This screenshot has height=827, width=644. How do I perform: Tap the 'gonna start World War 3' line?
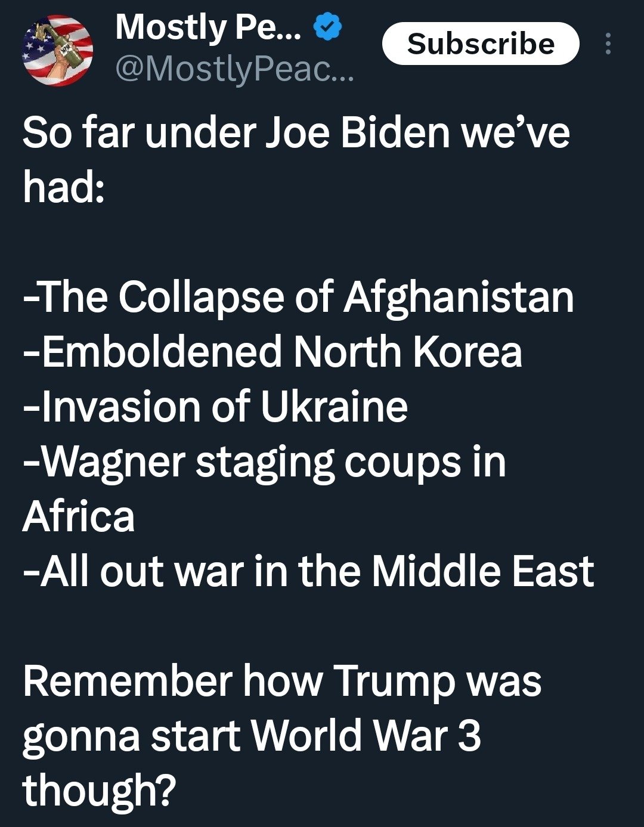(x=252, y=737)
